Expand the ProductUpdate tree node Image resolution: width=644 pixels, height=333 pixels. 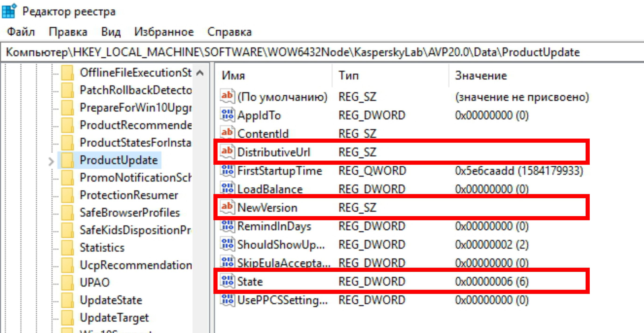(x=51, y=161)
